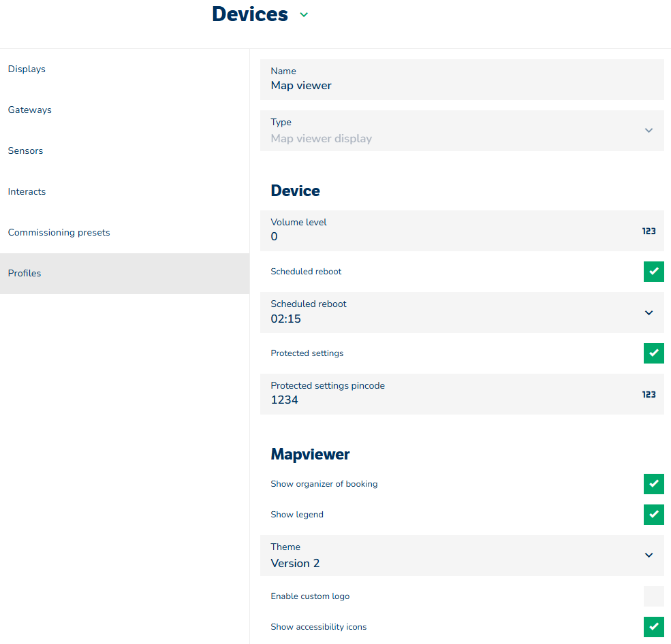
Task: Open the Scheduled reboot time dropdown
Action: coord(649,313)
